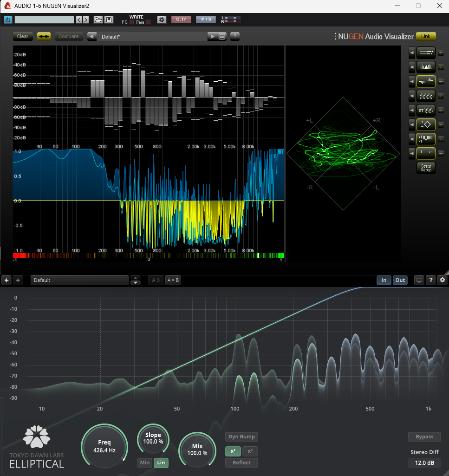Screen dimensions: 449x476
Task: Toggle the Dyn Bump button
Action: click(241, 437)
